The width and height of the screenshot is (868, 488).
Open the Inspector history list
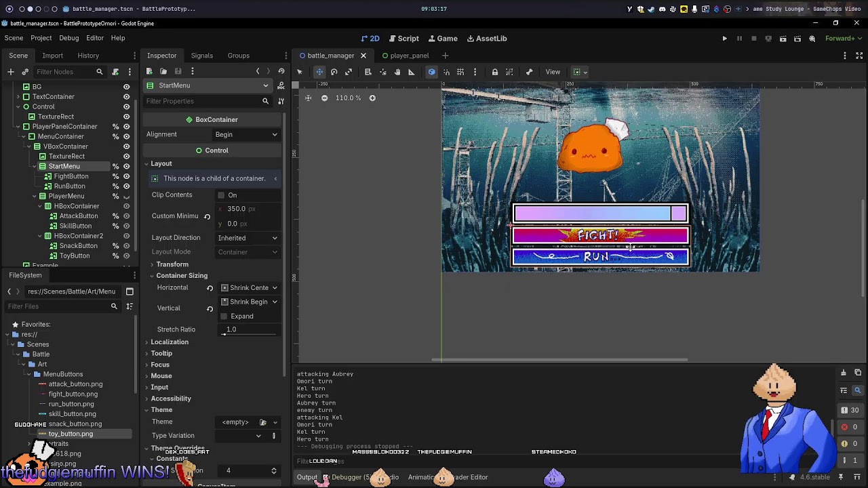281,71
